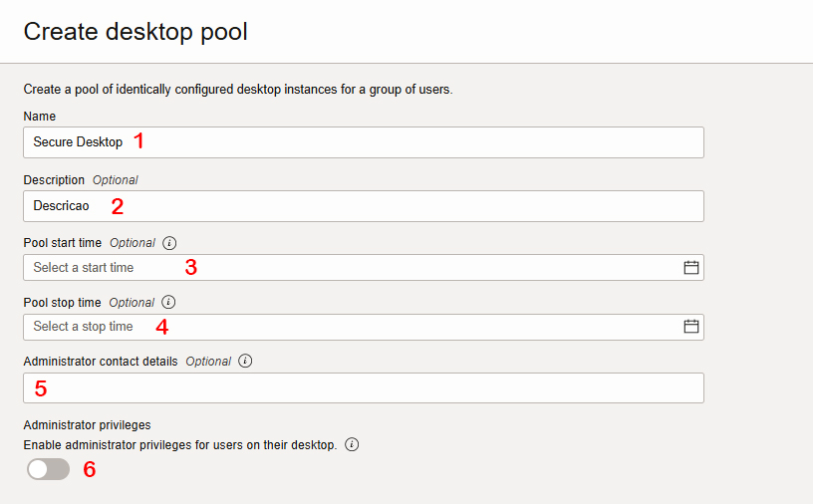Image resolution: width=813 pixels, height=504 pixels.
Task: Focus the Name field containing Secure Desktop
Action: (x=364, y=142)
